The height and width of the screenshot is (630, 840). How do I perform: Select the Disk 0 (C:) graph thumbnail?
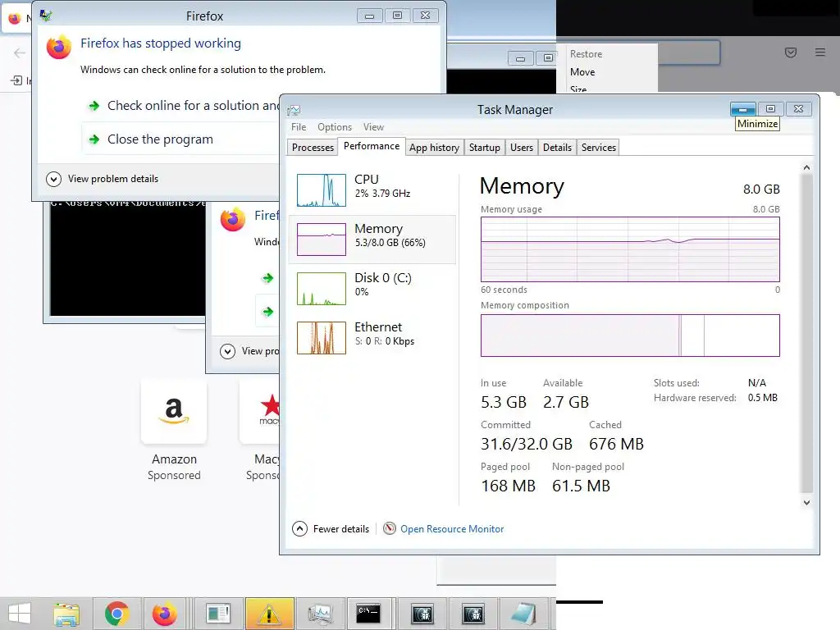click(x=322, y=289)
